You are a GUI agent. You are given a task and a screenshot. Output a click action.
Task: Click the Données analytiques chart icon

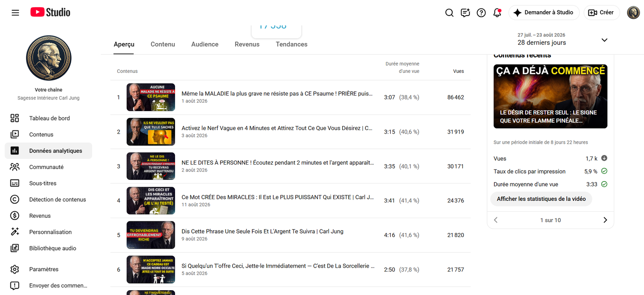(x=15, y=151)
